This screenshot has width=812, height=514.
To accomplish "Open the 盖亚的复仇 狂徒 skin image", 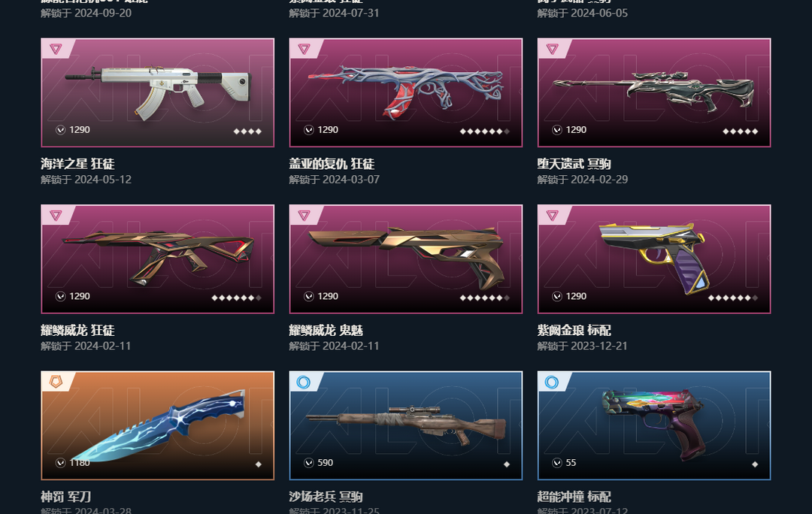I will [x=405, y=92].
